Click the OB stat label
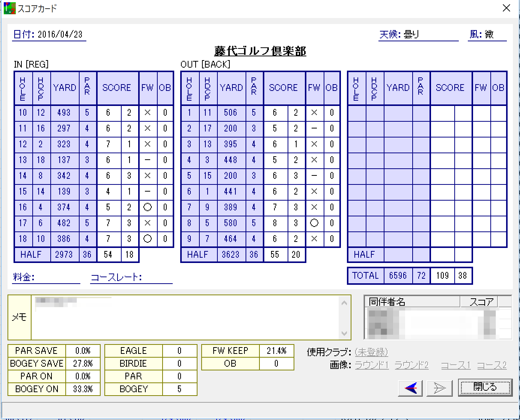The height and width of the screenshot is (420, 520). click(x=230, y=364)
